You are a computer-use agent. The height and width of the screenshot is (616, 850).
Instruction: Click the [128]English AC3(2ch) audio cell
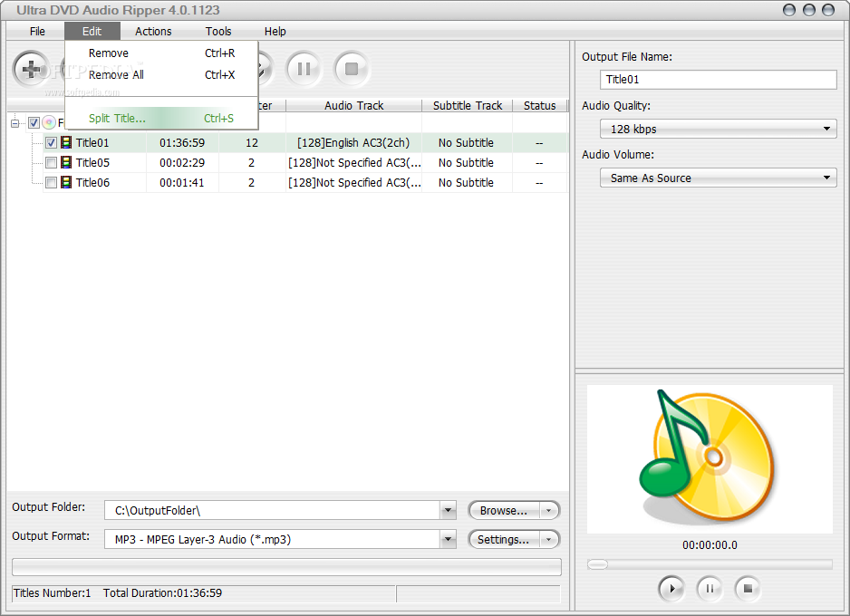tap(353, 143)
